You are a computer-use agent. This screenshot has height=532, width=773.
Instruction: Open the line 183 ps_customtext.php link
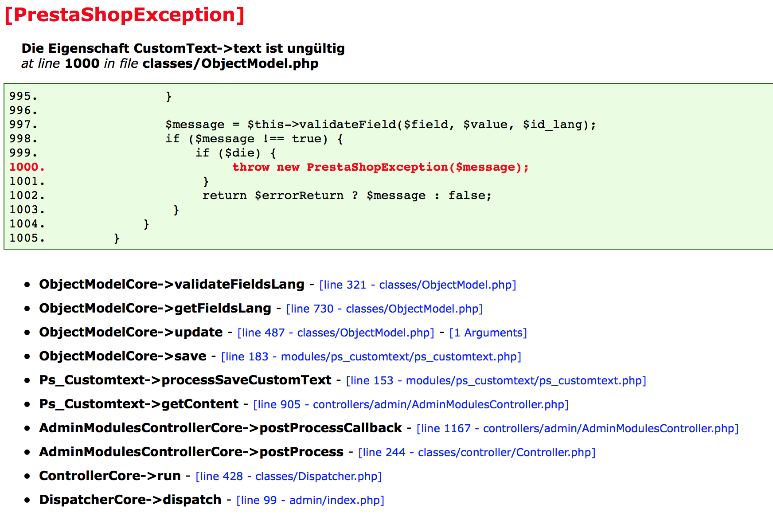(371, 356)
